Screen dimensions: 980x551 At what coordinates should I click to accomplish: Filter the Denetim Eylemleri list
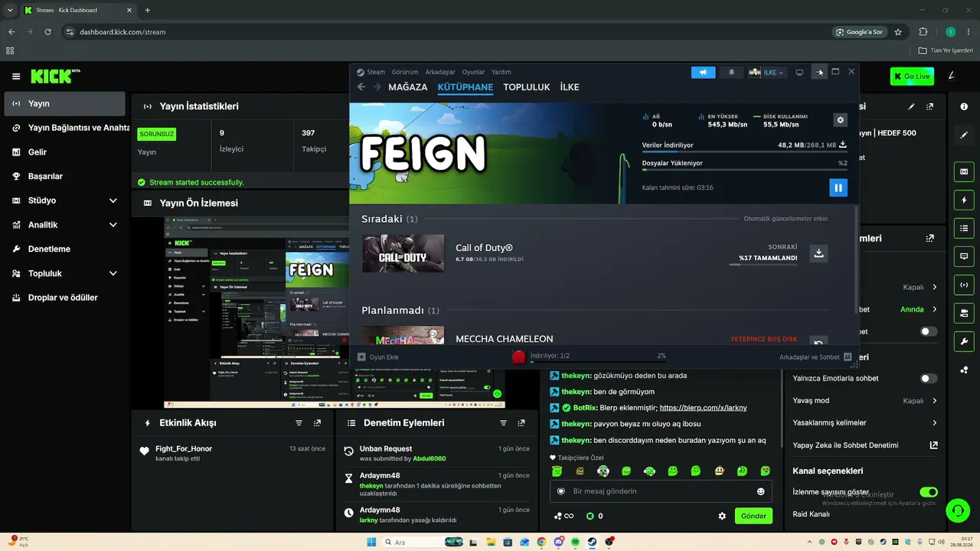pos(503,423)
